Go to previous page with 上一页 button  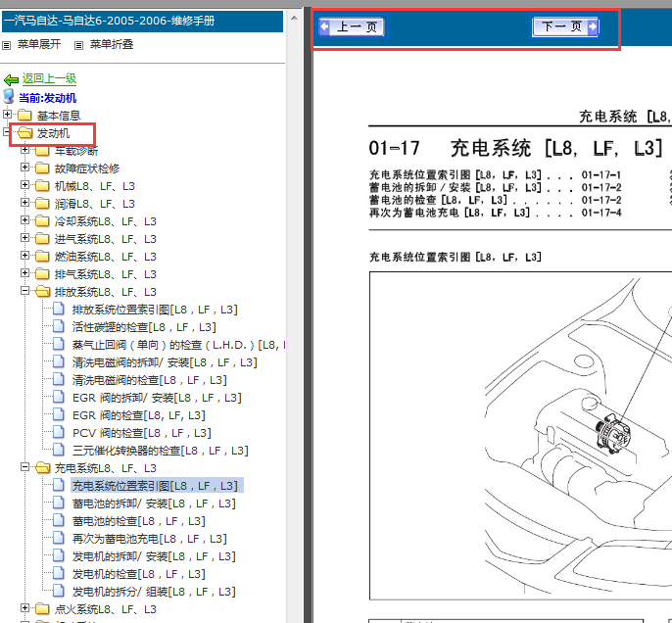coord(352,27)
